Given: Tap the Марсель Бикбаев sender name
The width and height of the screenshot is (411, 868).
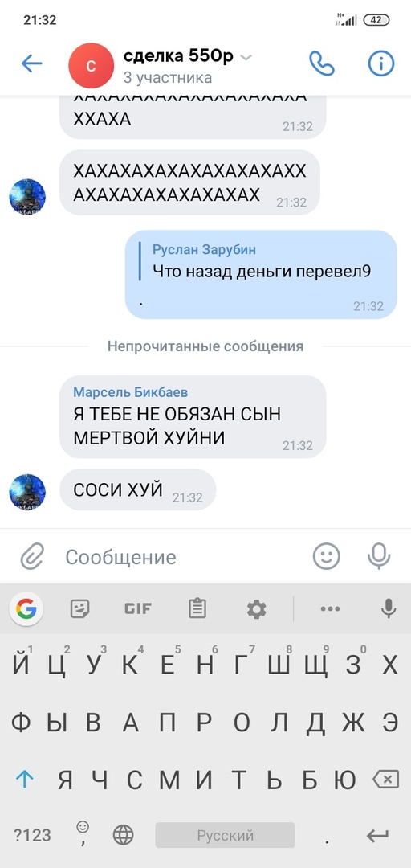Looking at the screenshot, I should click(x=131, y=393).
